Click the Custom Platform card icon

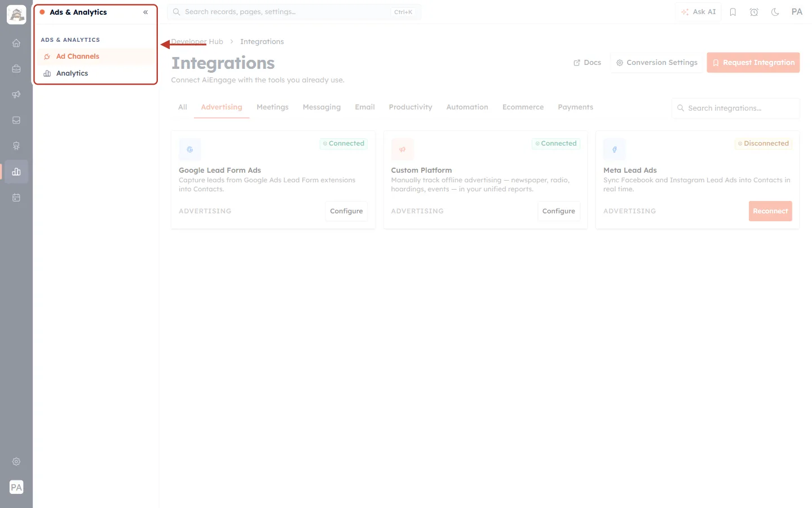click(403, 150)
